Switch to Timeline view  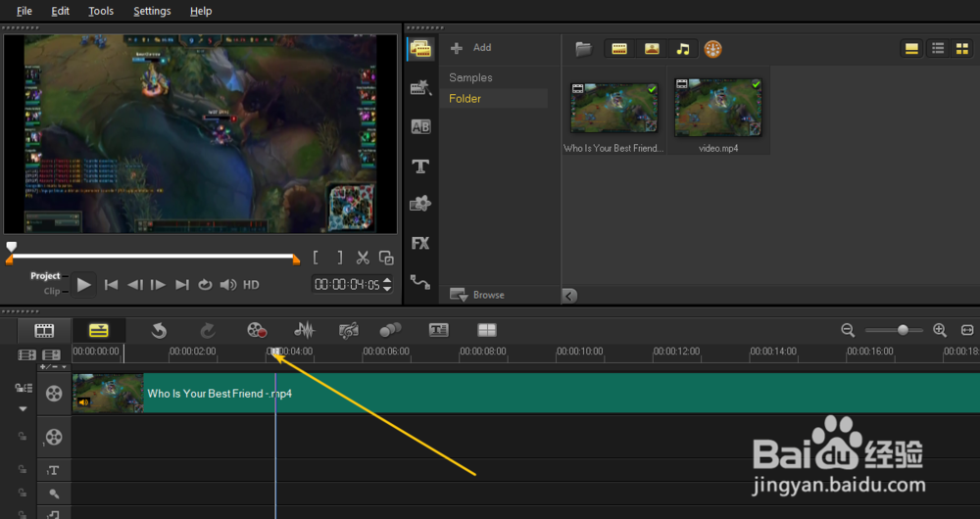click(x=99, y=330)
